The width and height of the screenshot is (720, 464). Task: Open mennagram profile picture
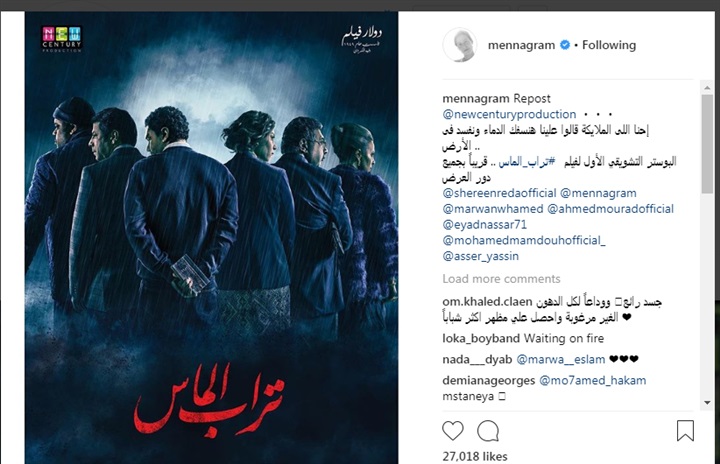(460, 45)
